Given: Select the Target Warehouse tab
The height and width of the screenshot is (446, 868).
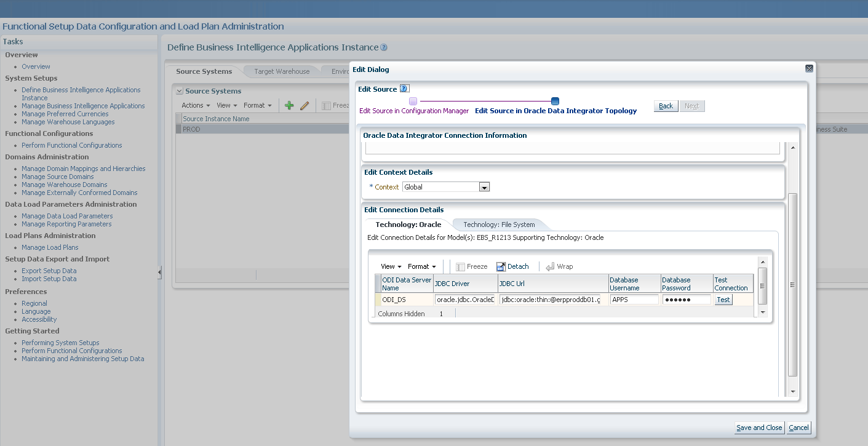Looking at the screenshot, I should 282,71.
